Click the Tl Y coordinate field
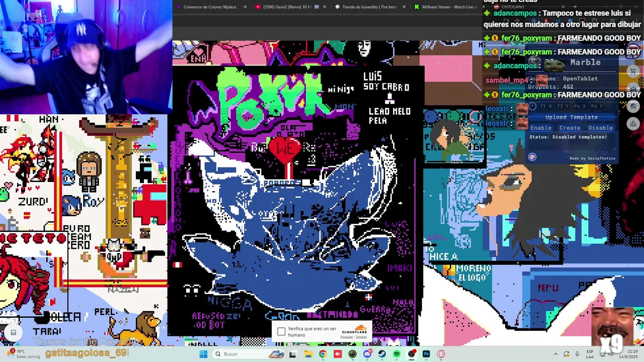Image resolution: width=644 pixels, height=362 pixels. [x=563, y=106]
